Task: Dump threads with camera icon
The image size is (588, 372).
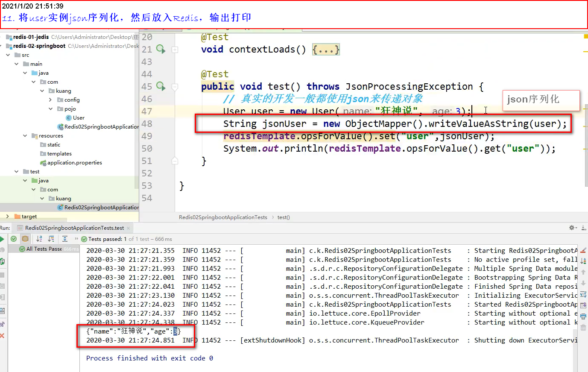Action: click(2, 286)
